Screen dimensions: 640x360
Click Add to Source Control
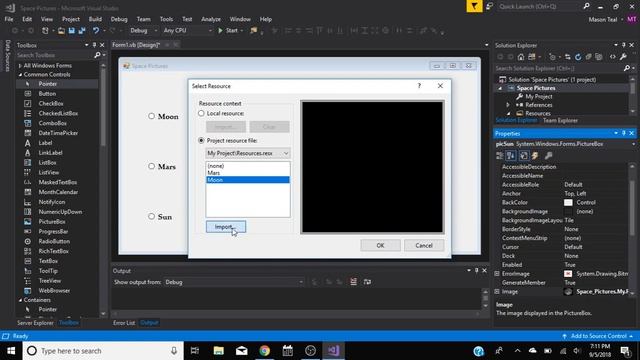tap(598, 336)
